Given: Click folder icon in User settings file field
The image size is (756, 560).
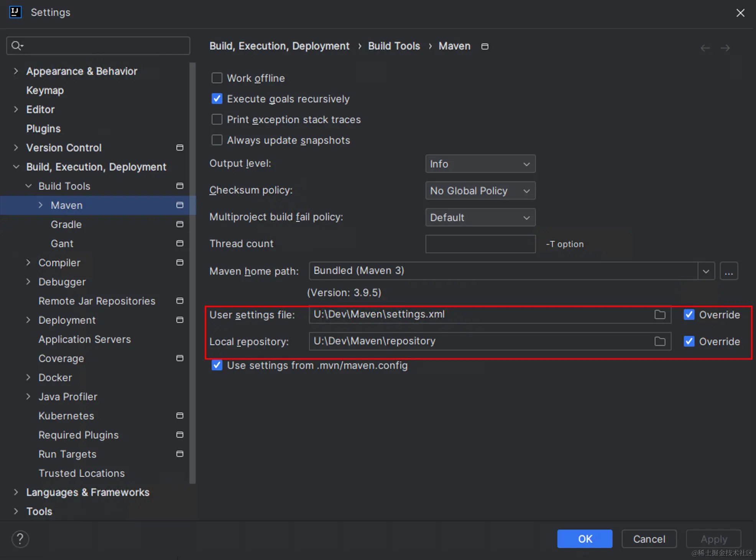Looking at the screenshot, I should pos(660,314).
